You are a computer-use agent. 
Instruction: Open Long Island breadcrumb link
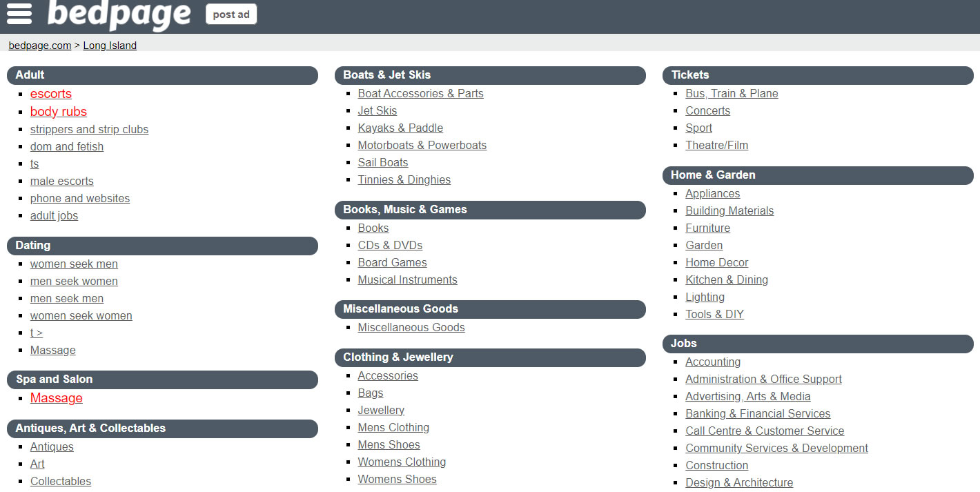click(x=110, y=46)
